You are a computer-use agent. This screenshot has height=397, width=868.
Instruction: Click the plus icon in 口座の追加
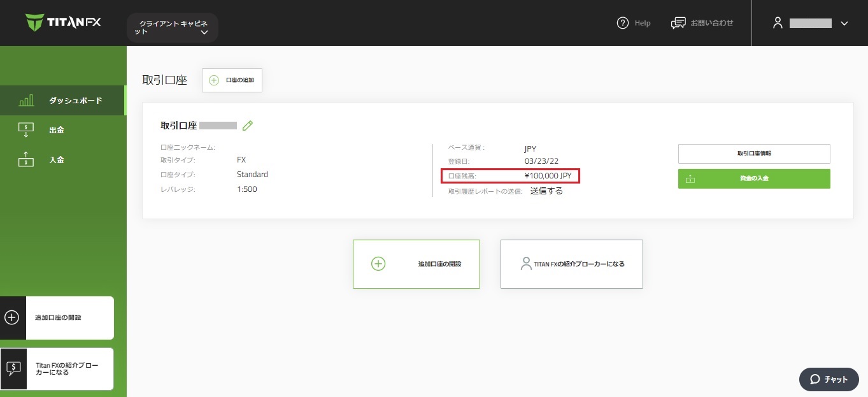click(x=214, y=80)
